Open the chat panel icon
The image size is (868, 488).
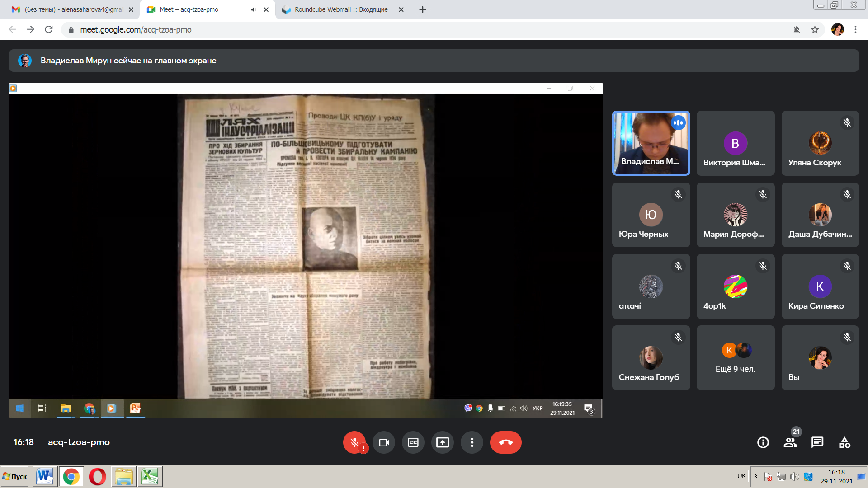(817, 442)
